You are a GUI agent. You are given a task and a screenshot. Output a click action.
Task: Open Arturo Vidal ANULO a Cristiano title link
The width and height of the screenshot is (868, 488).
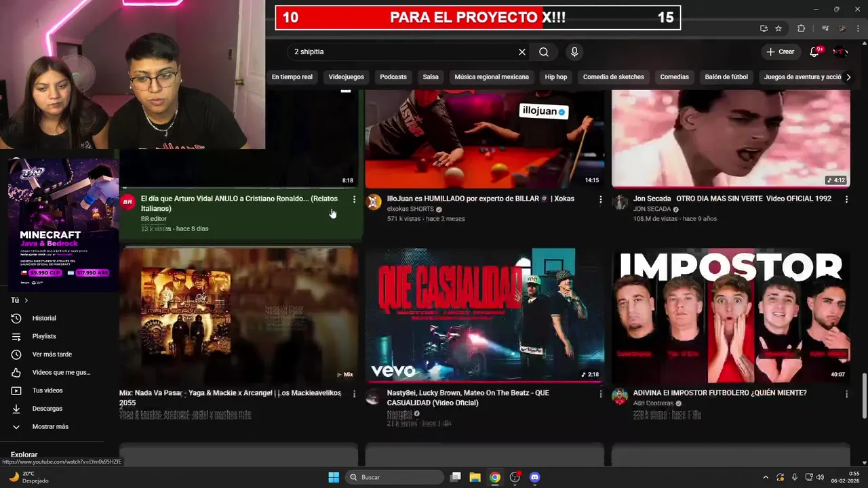coord(239,203)
